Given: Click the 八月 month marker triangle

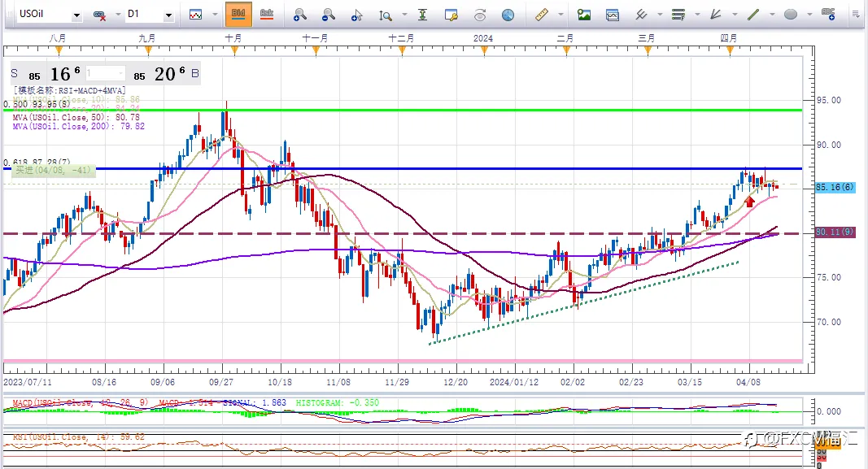Looking at the screenshot, I should 59,50.
